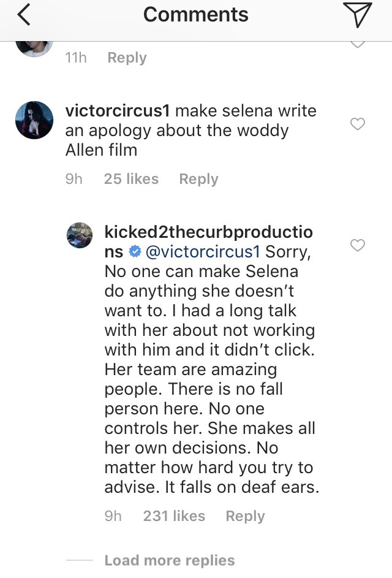Viewport: 392px width, 578px height.
Task: Tap the partially visible avatar at top
Action: 34,47
